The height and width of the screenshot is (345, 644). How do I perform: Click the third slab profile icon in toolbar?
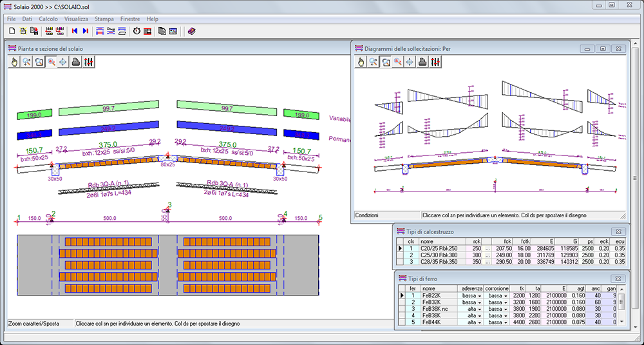[122, 31]
